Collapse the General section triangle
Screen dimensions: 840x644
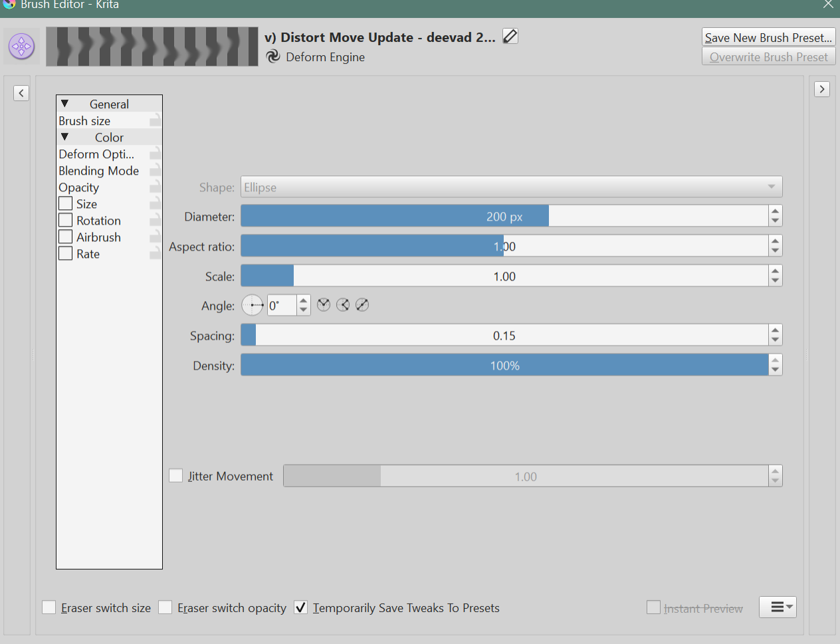tap(65, 104)
